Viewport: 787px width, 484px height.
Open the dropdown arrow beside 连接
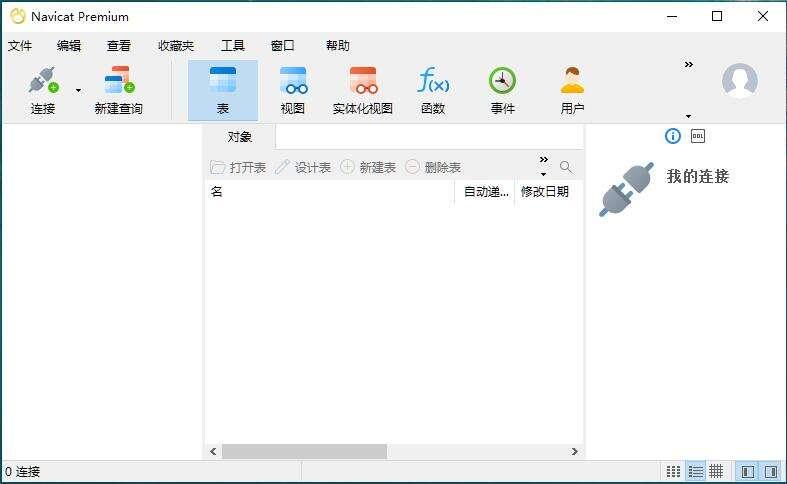78,91
